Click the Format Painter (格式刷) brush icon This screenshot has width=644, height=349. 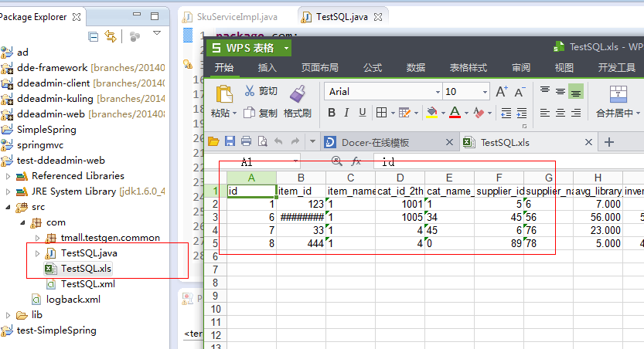[x=297, y=94]
